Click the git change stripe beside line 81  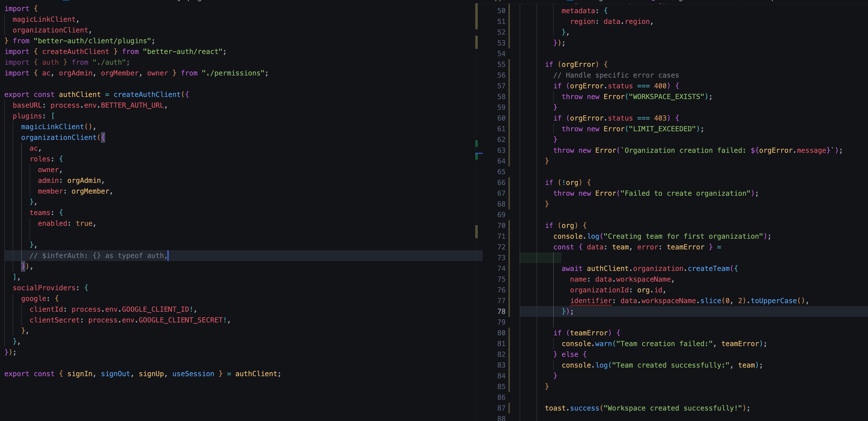coord(509,344)
